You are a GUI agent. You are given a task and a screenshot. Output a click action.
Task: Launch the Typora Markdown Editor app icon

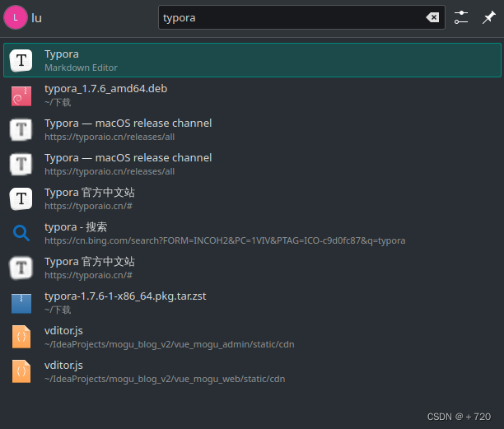coord(21,60)
